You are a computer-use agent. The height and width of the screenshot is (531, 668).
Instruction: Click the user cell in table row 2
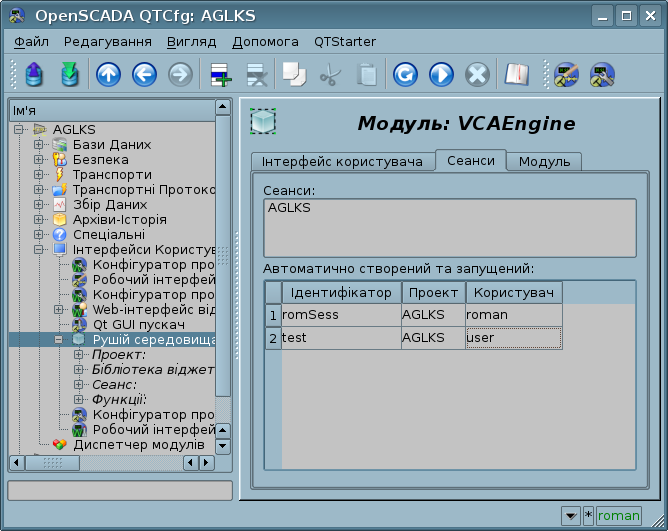513,338
